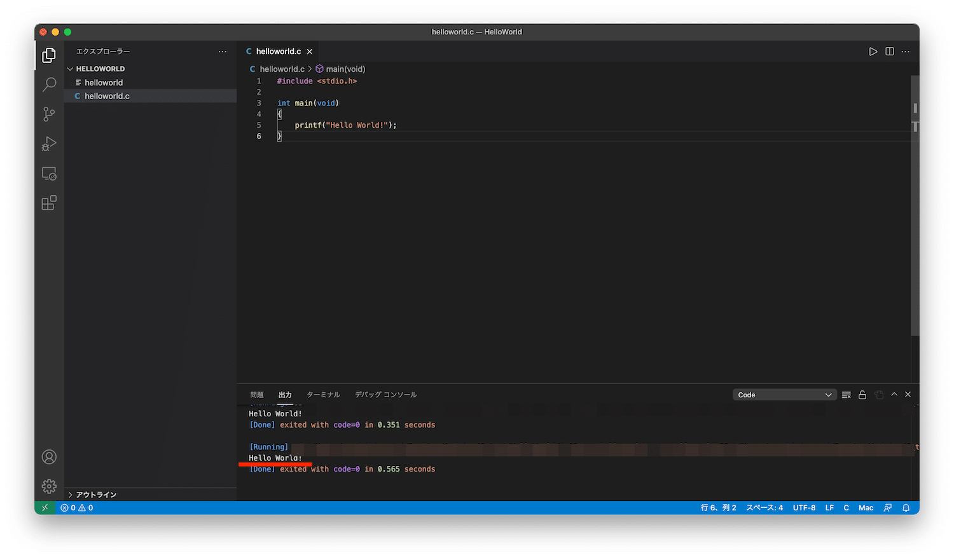Open the Extensions view
954x560 pixels.
tap(49, 203)
